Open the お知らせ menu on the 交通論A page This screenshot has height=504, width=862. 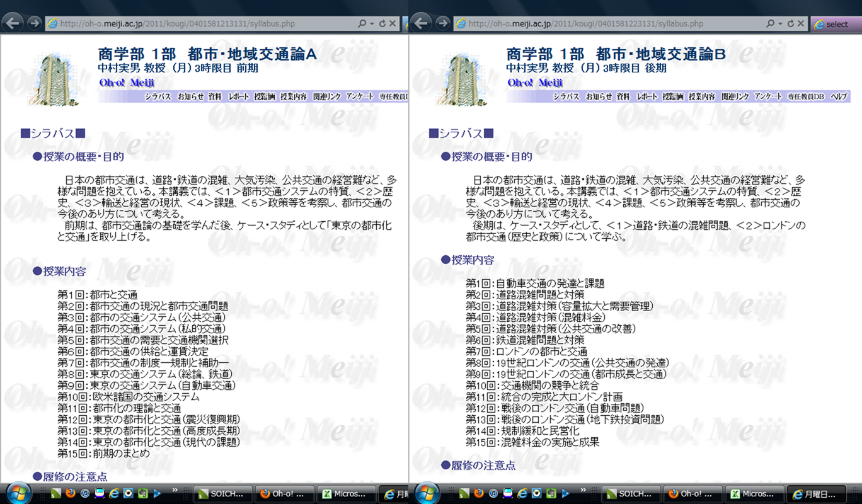(190, 97)
